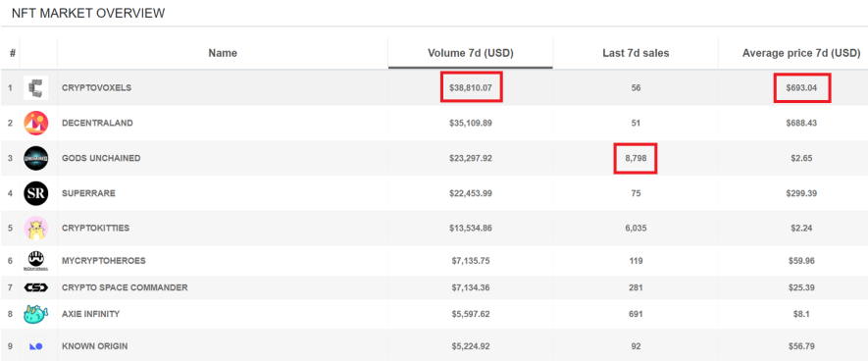Open the Known Origin logo icon
This screenshot has height=361, width=868.
[36, 346]
